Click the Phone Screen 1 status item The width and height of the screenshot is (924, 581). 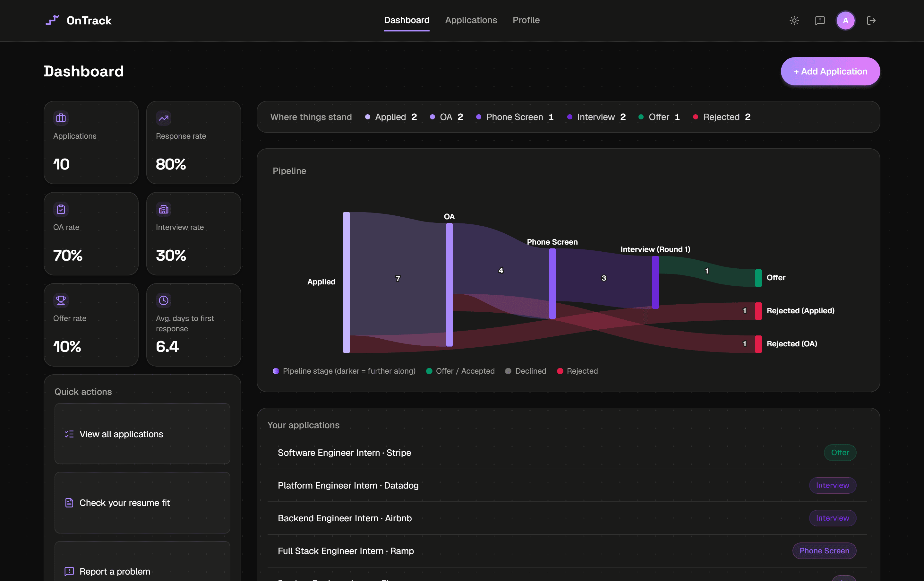[515, 117]
